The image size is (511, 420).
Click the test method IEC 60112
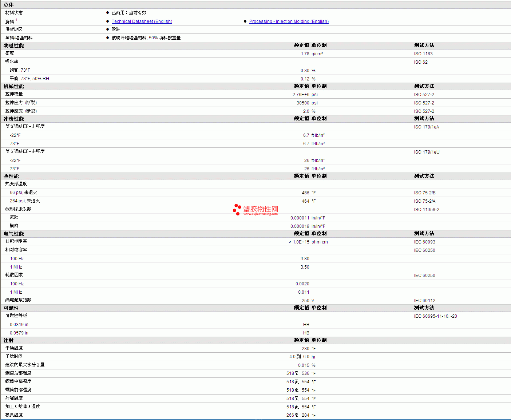425,301
